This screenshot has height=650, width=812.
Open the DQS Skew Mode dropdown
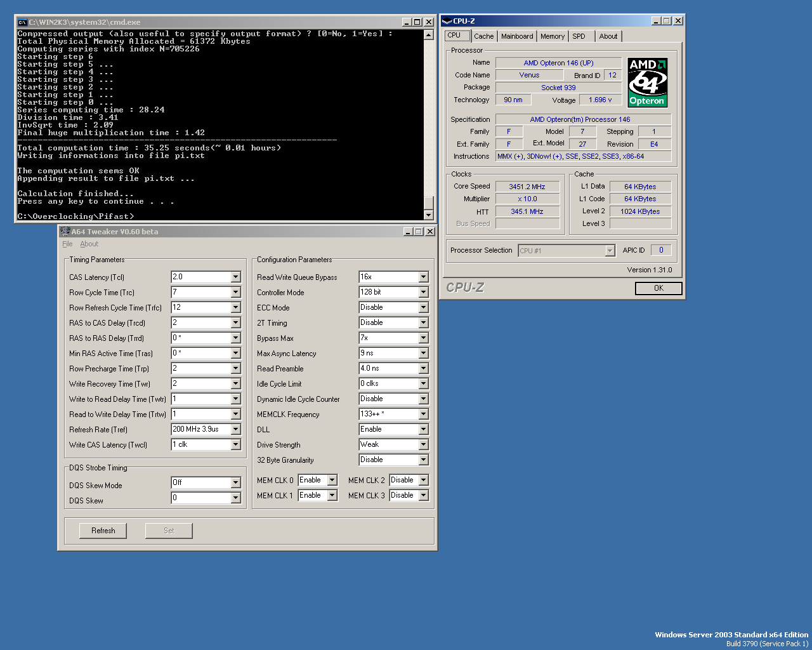click(236, 482)
